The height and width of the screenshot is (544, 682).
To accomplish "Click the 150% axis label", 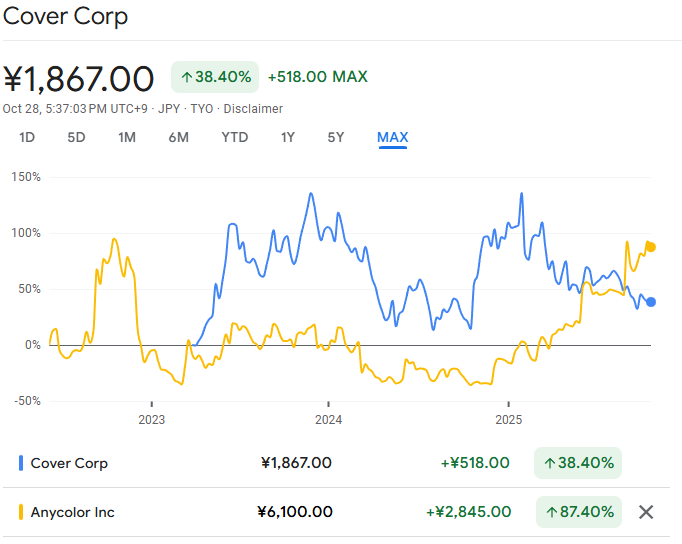I will 26,177.
